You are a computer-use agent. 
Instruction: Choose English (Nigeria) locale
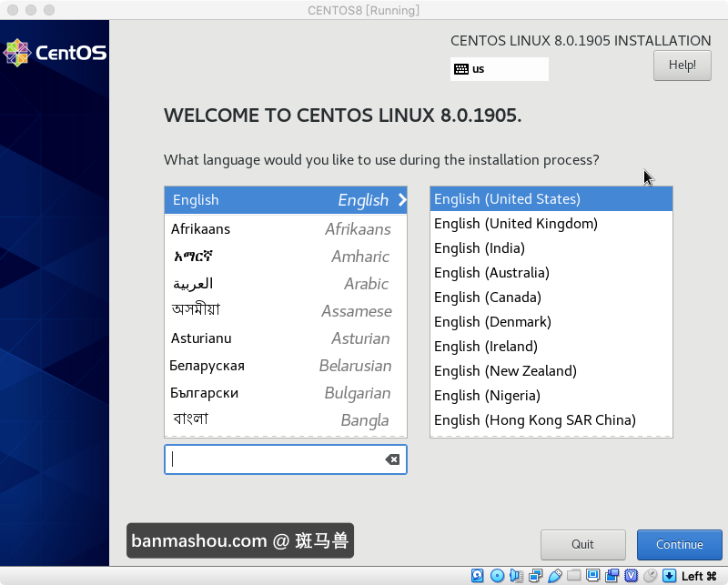click(551, 396)
